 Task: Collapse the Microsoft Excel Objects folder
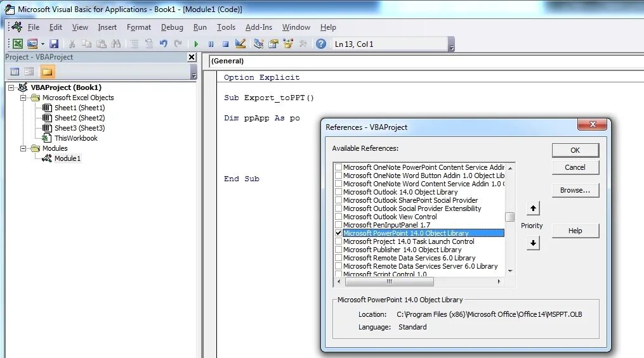click(x=23, y=98)
